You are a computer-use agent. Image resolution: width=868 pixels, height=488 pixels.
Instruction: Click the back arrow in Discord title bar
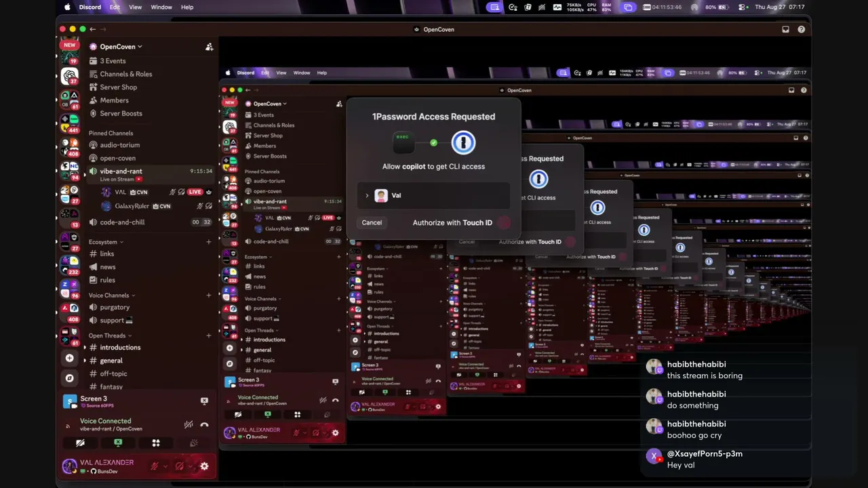pos(93,29)
